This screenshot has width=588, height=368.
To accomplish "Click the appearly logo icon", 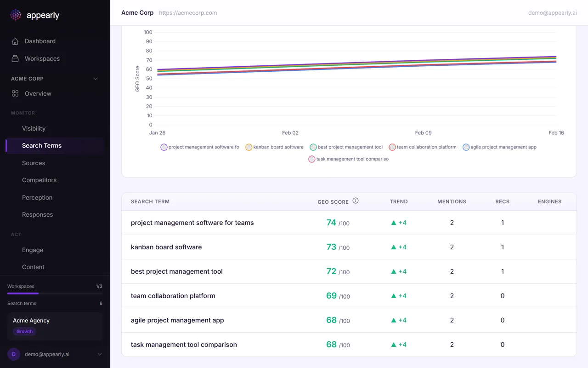I will [x=15, y=15].
